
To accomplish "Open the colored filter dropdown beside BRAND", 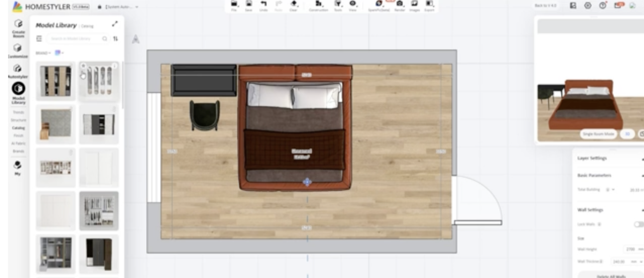I will (x=59, y=52).
